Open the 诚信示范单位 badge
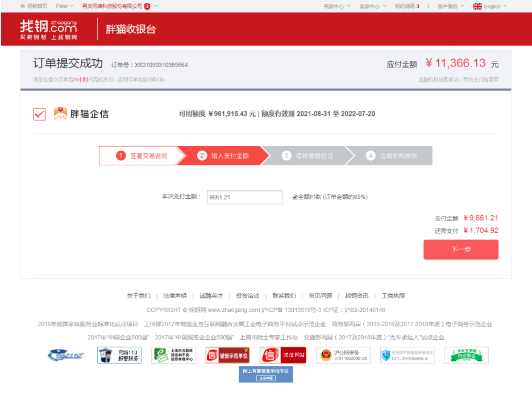The image size is (532, 400). [228, 355]
